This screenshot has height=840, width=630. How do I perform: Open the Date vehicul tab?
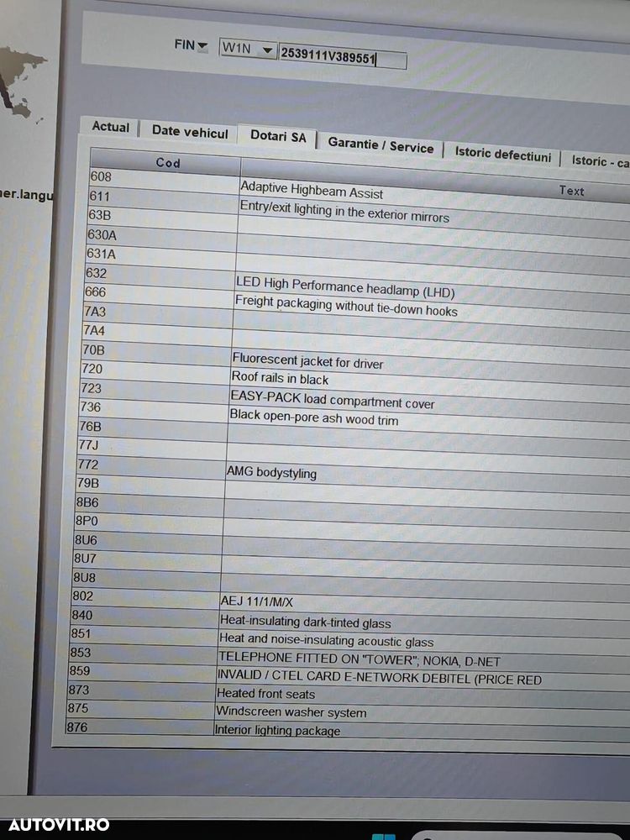(x=190, y=132)
